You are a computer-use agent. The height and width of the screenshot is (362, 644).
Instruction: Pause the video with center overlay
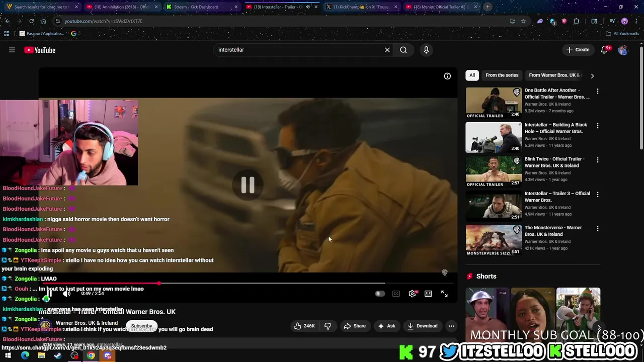click(248, 185)
